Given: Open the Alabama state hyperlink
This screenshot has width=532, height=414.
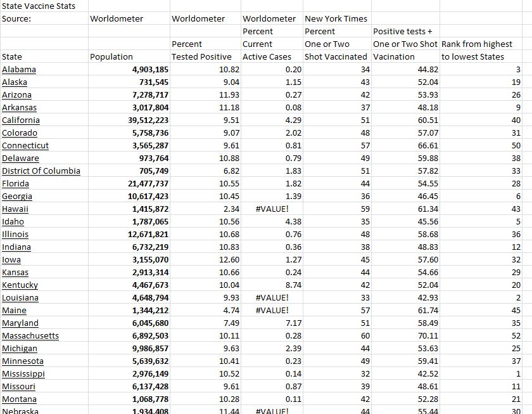Looking at the screenshot, I should (20, 69).
